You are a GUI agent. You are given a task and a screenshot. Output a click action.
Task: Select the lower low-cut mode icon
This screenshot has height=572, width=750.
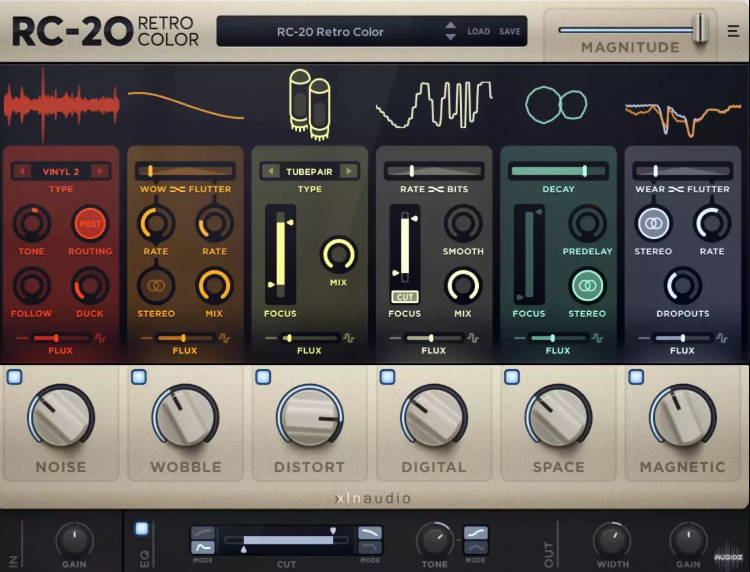[203, 547]
